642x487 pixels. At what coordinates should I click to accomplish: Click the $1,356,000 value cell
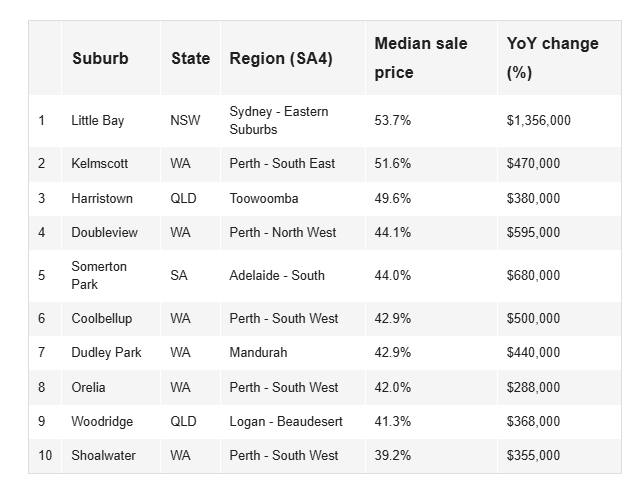pos(539,120)
